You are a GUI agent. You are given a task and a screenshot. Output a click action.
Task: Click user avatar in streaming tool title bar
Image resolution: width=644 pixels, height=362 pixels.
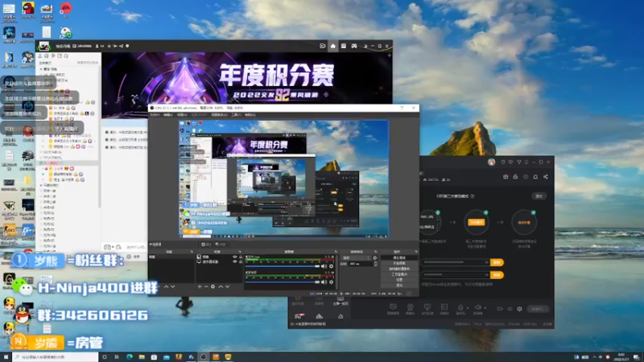point(491,162)
